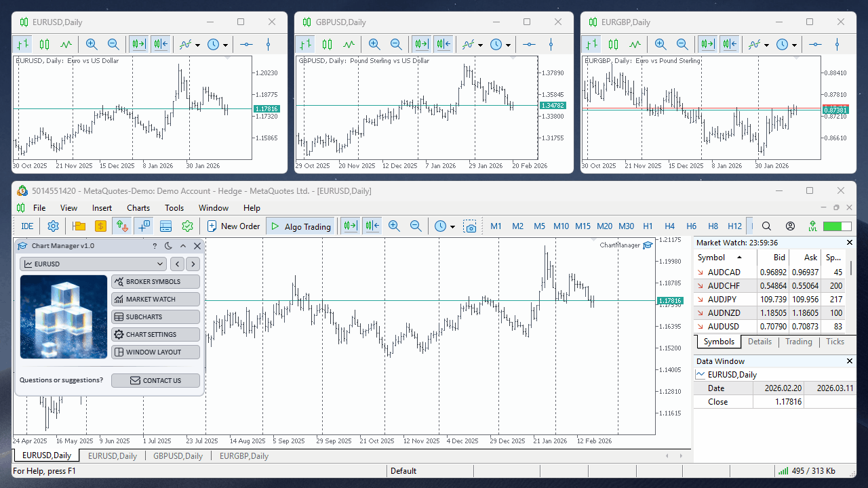The width and height of the screenshot is (868, 488).
Task: Toggle Algo Trading on the toolbar
Action: [x=300, y=226]
